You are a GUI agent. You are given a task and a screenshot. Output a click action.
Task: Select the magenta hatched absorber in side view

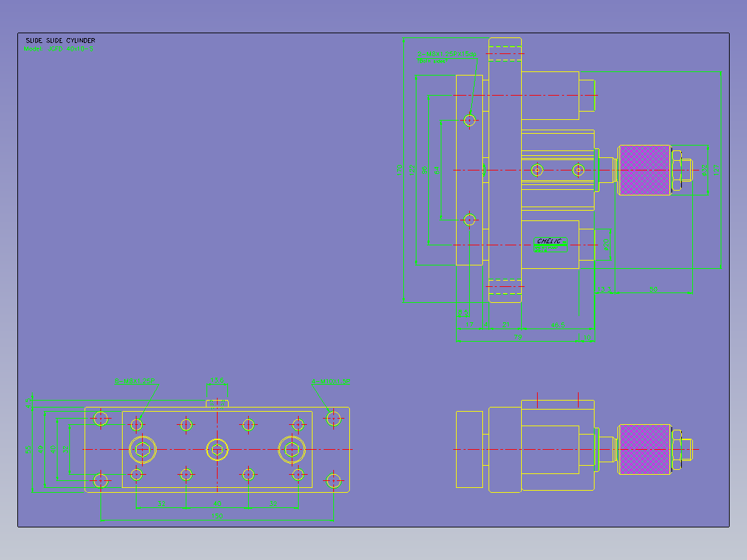pyautogui.click(x=644, y=449)
